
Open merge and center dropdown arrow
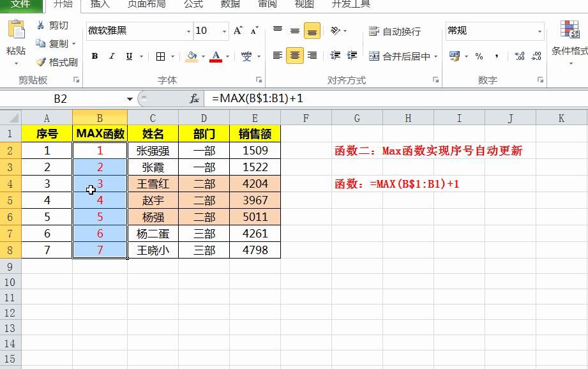tap(436, 57)
